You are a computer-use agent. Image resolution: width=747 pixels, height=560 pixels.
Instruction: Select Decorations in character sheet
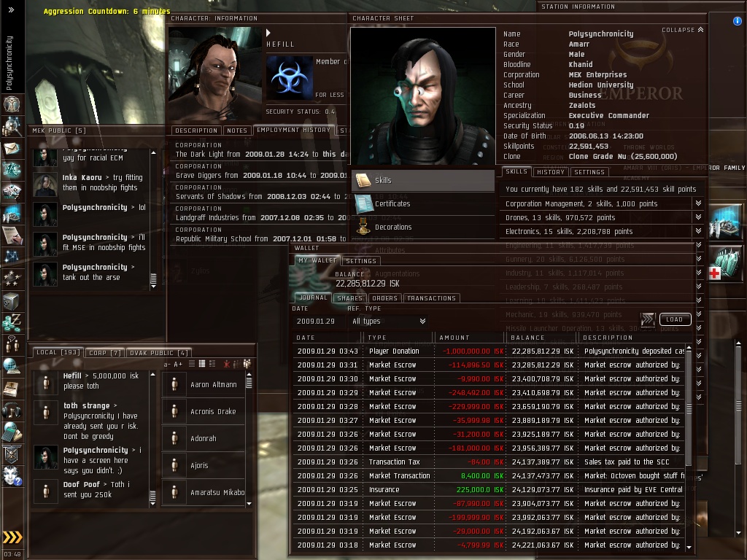click(x=423, y=227)
